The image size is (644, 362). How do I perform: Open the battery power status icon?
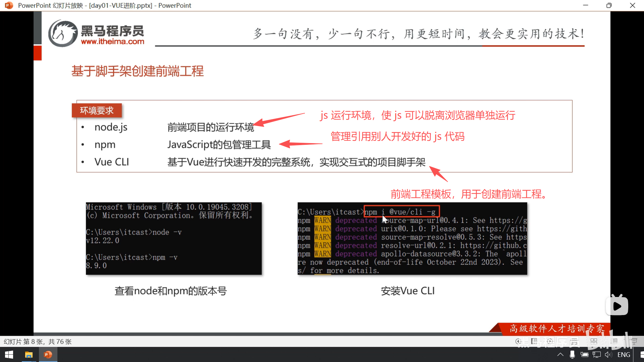[x=584, y=355]
